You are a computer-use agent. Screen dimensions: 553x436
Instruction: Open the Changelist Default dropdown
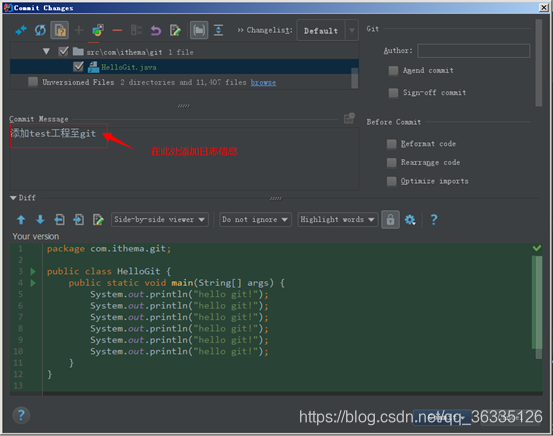[x=328, y=31]
